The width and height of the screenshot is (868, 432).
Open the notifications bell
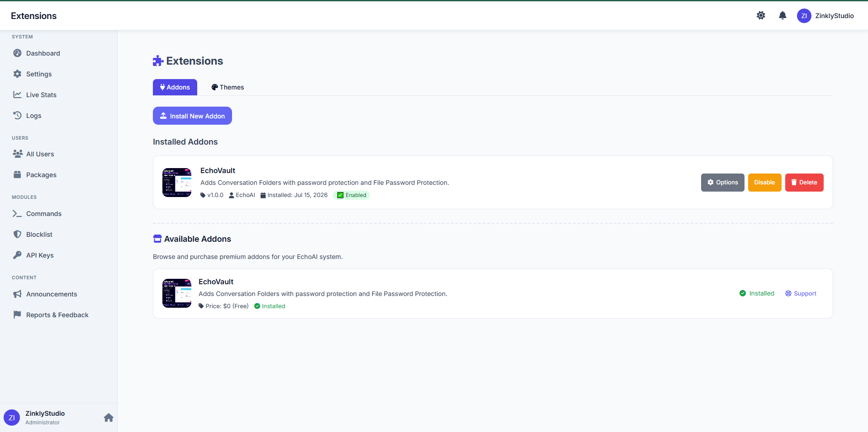pyautogui.click(x=783, y=15)
